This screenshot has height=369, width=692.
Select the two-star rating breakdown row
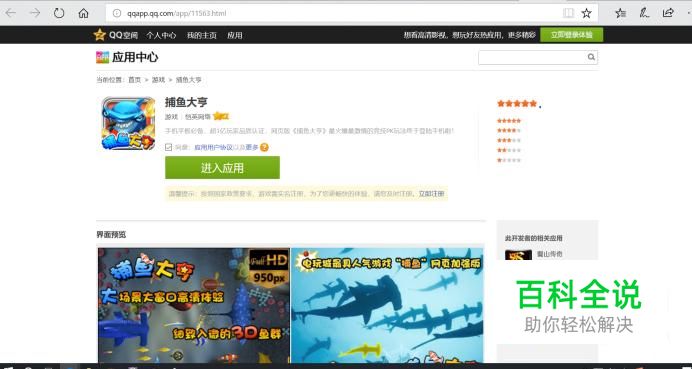(509, 151)
